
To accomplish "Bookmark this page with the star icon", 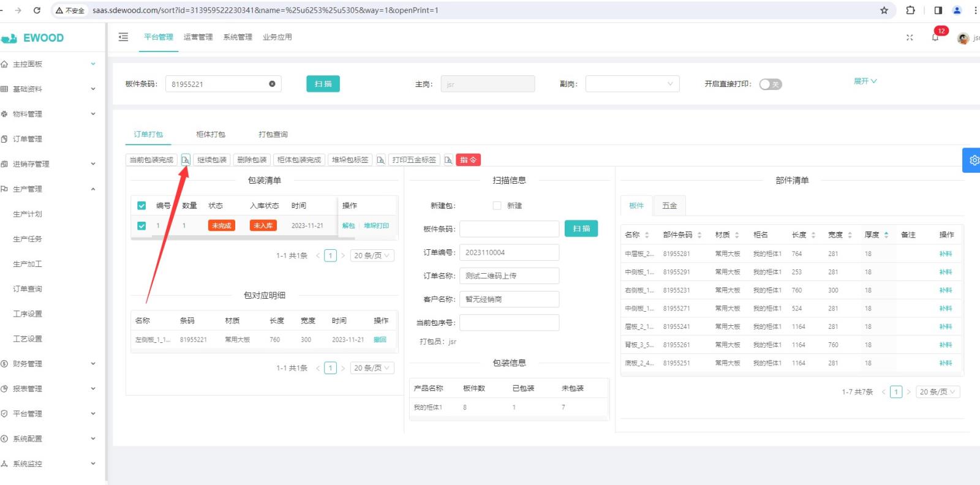I will (x=884, y=10).
